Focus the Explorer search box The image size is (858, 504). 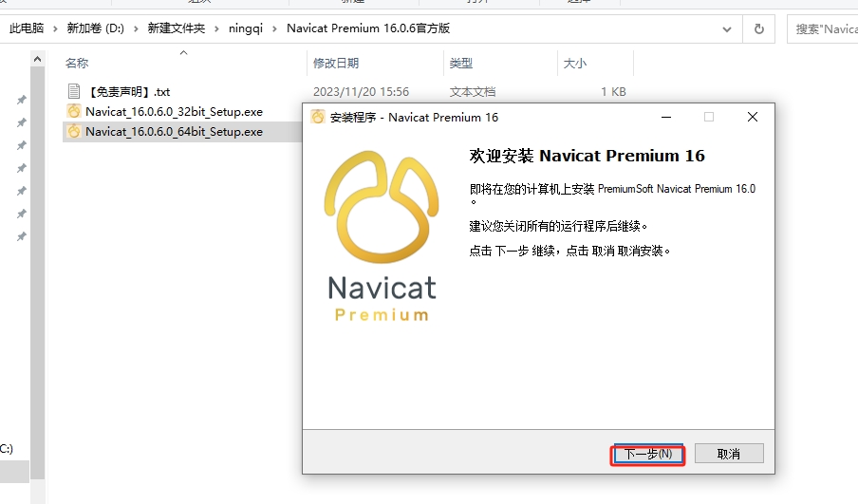823,29
